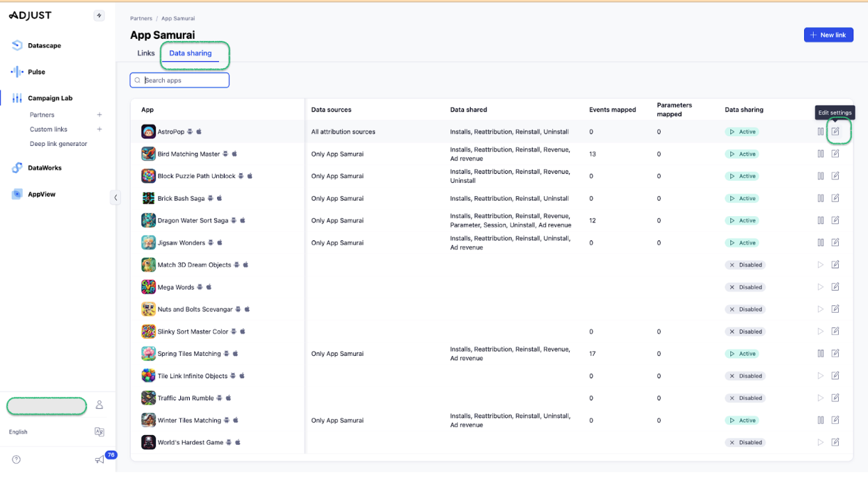The height and width of the screenshot is (488, 868).
Task: Pause data sharing for Winter Tiles Matching
Action: click(x=821, y=421)
